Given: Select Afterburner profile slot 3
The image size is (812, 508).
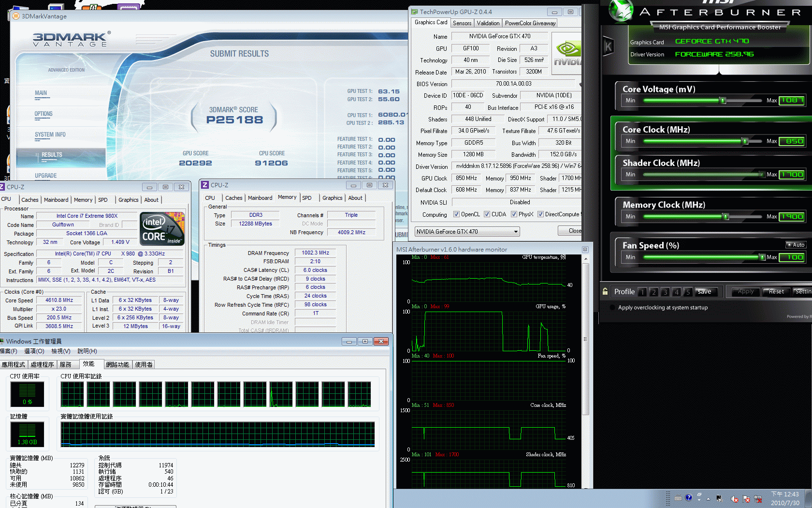Looking at the screenshot, I should tap(665, 292).
